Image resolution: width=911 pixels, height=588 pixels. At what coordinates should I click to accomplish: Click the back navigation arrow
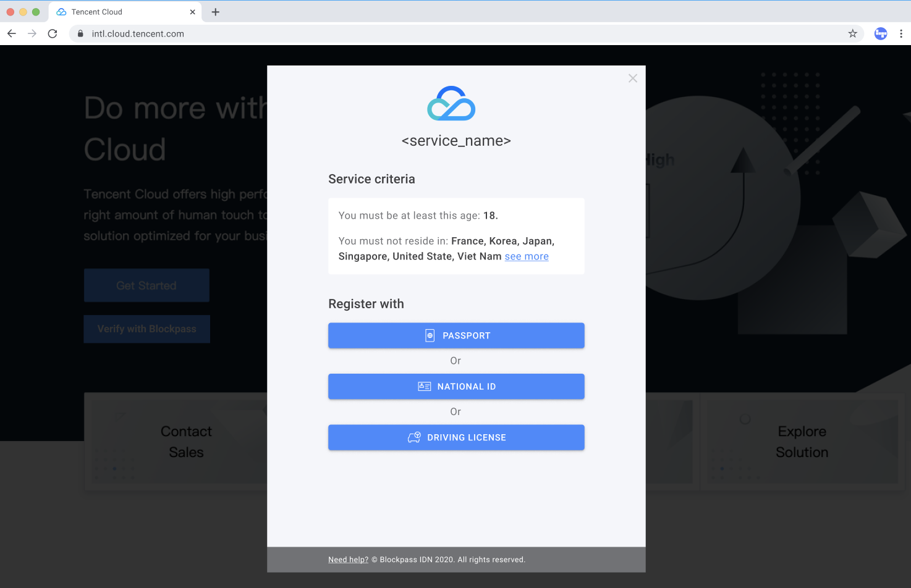click(x=11, y=34)
